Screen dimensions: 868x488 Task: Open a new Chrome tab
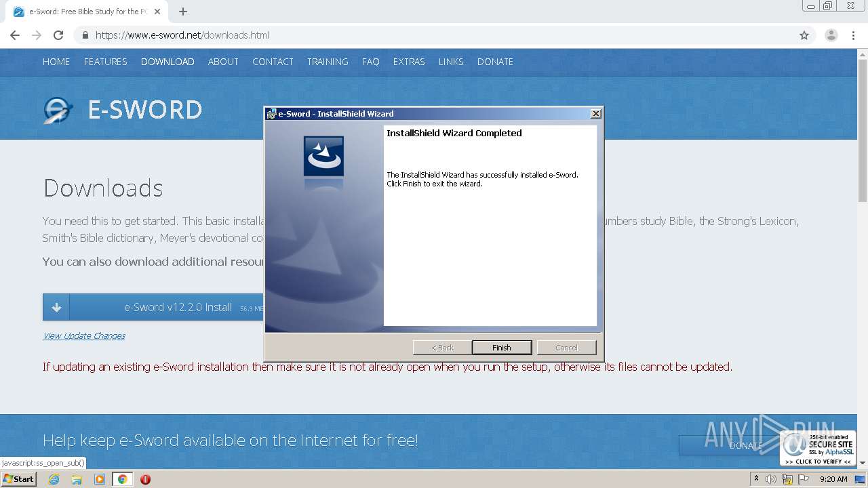click(183, 12)
